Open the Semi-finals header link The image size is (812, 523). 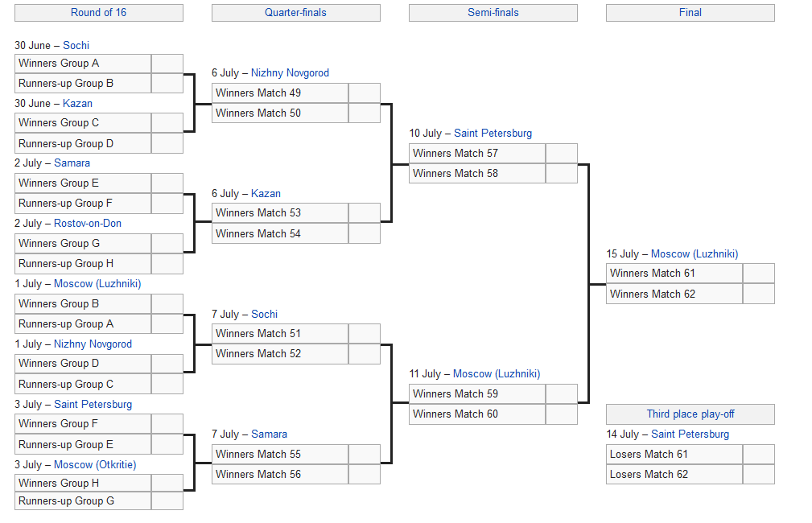coord(493,13)
